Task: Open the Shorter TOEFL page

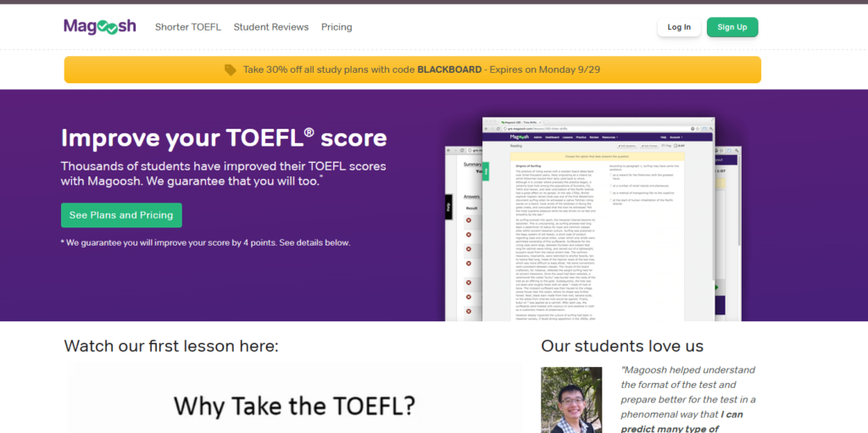Action: 187,27
